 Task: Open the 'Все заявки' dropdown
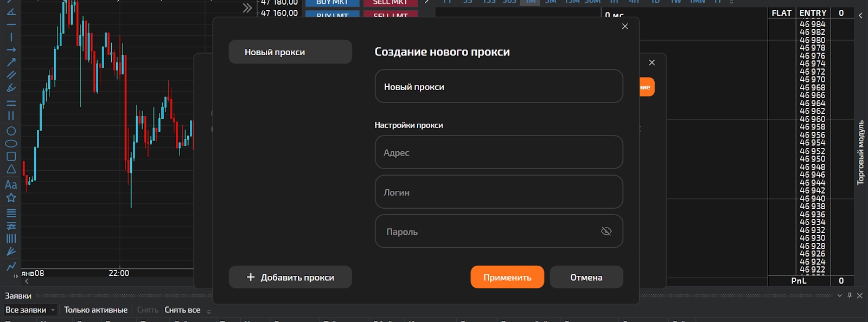point(30,310)
